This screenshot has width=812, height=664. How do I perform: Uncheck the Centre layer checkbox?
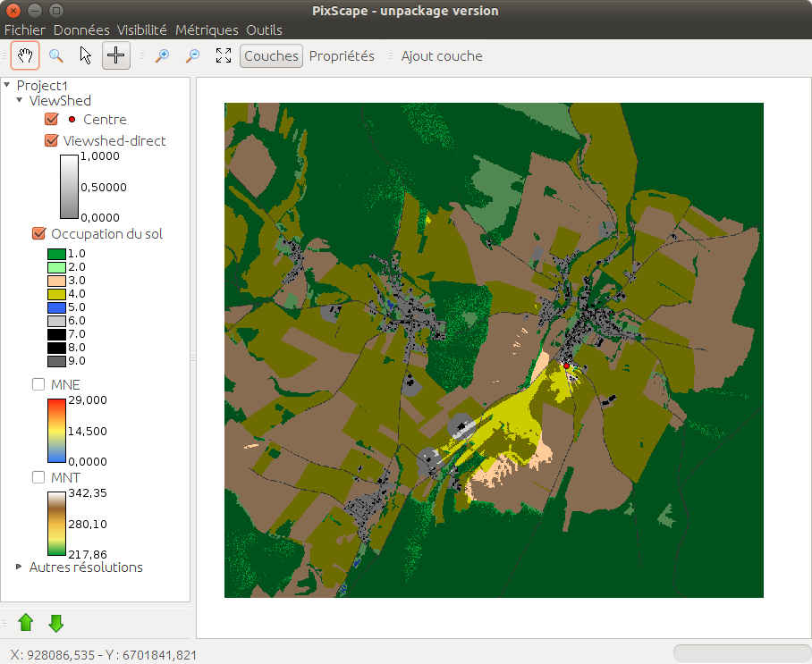[51, 120]
